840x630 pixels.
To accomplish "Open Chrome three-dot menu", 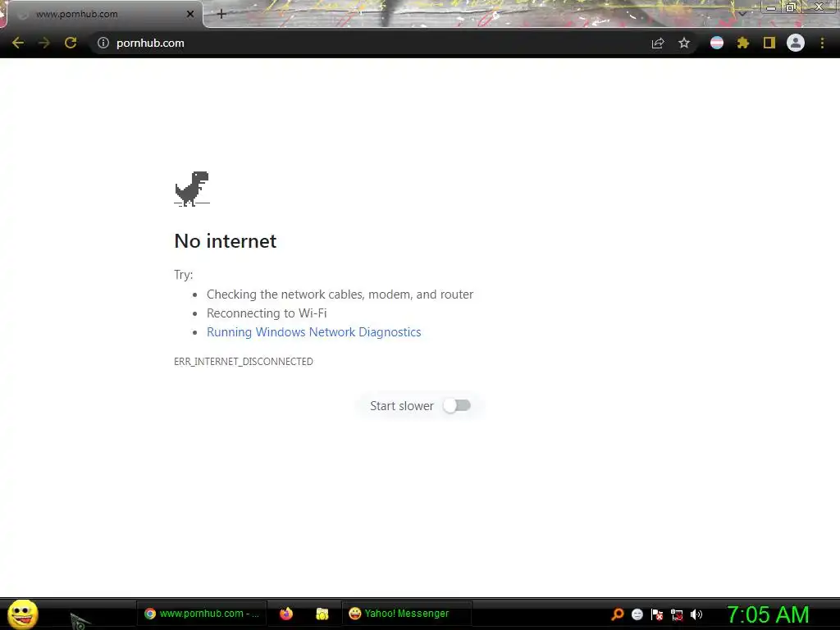I will pos(822,43).
